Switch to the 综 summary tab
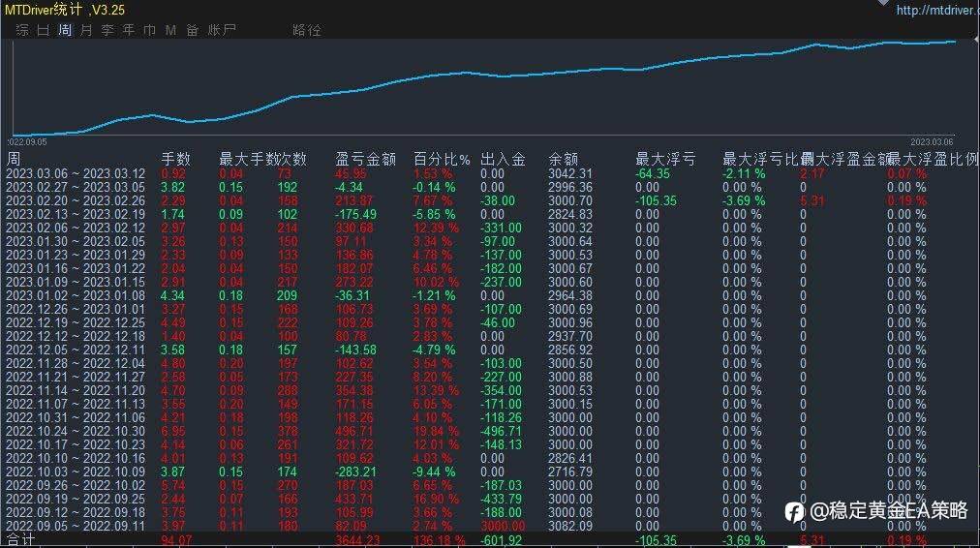Viewport: 980px width, 548px height. (x=22, y=30)
